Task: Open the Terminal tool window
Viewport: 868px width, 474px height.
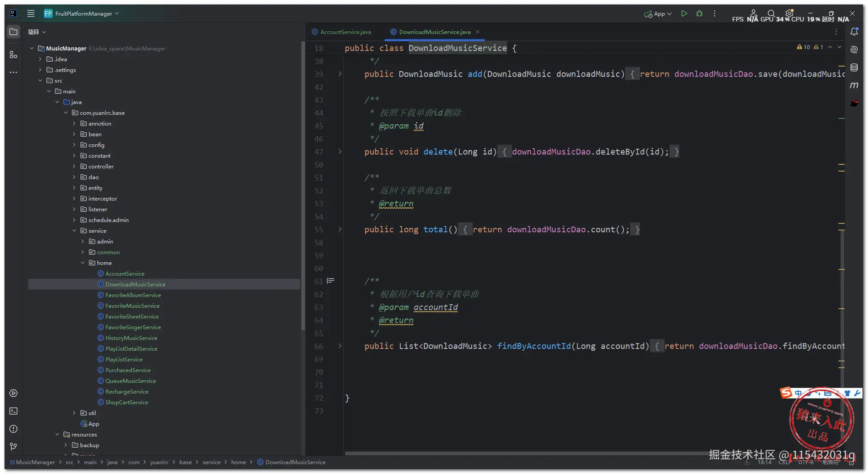Action: click(13, 411)
